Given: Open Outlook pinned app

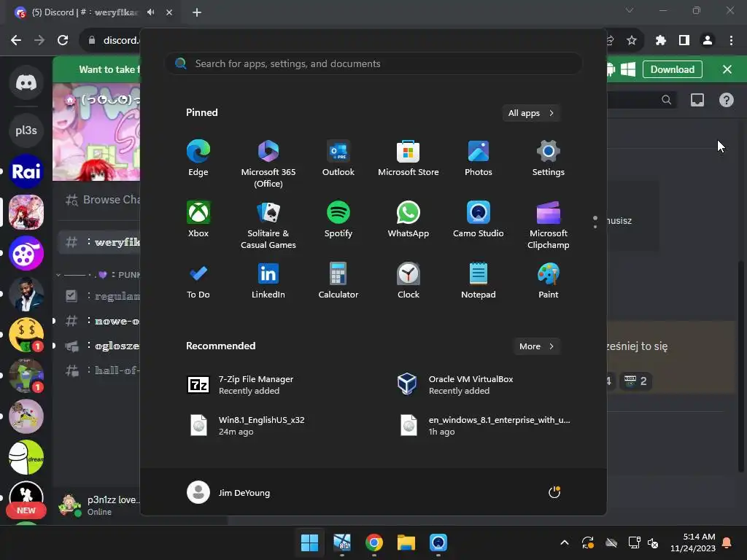Looking at the screenshot, I should coord(338,158).
